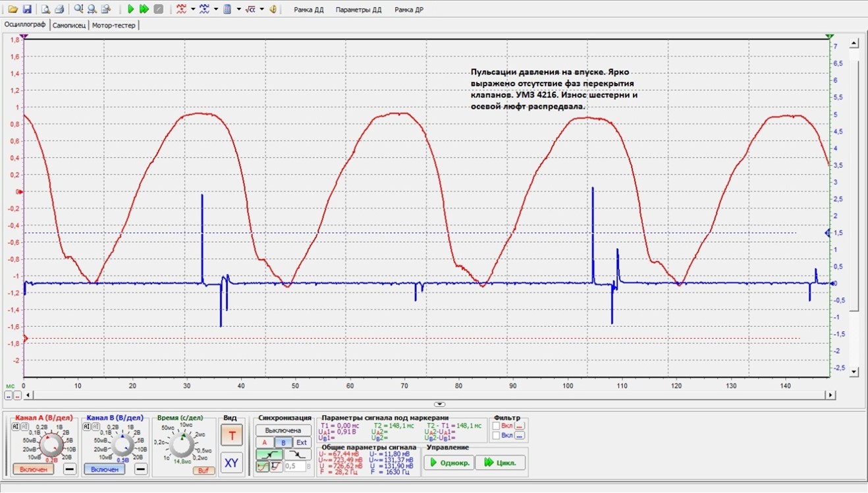868x493 pixels.
Task: Switch view to XY mode
Action: click(231, 463)
